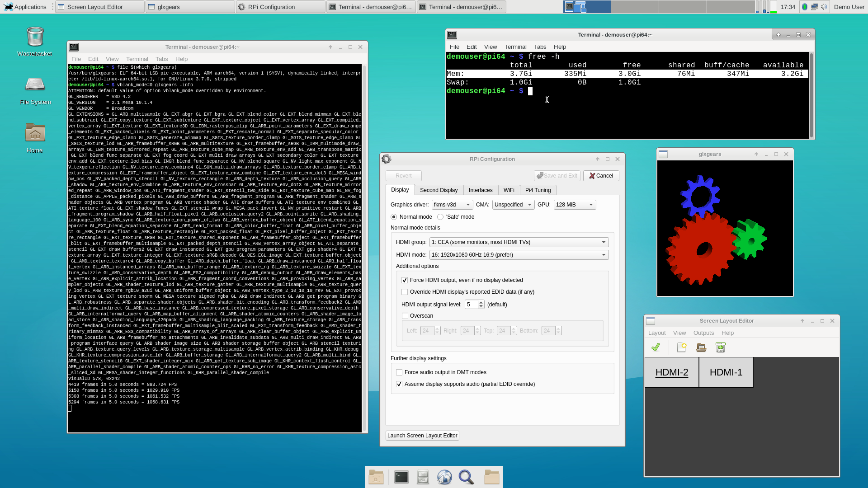Click the Open layout folder icon

(x=701, y=347)
